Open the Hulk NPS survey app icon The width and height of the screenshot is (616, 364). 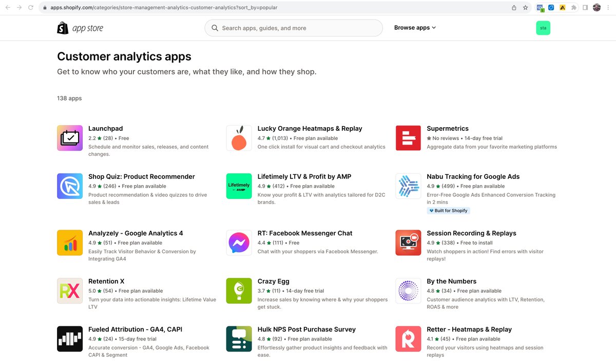(239, 339)
